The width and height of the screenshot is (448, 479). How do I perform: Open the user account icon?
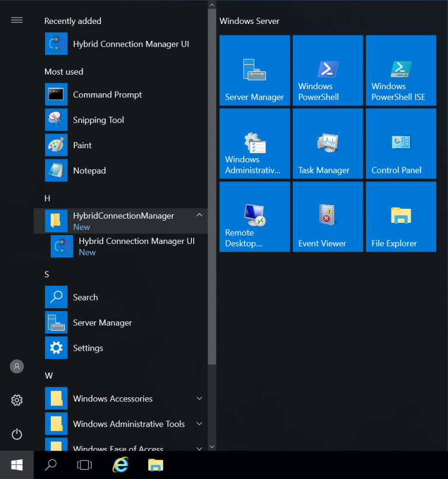pos(17,366)
